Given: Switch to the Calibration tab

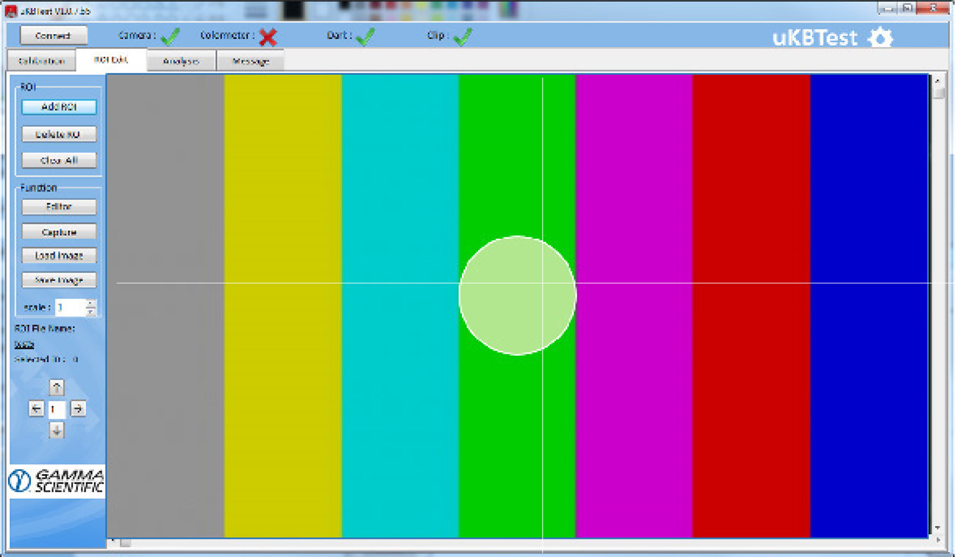Looking at the screenshot, I should point(41,61).
